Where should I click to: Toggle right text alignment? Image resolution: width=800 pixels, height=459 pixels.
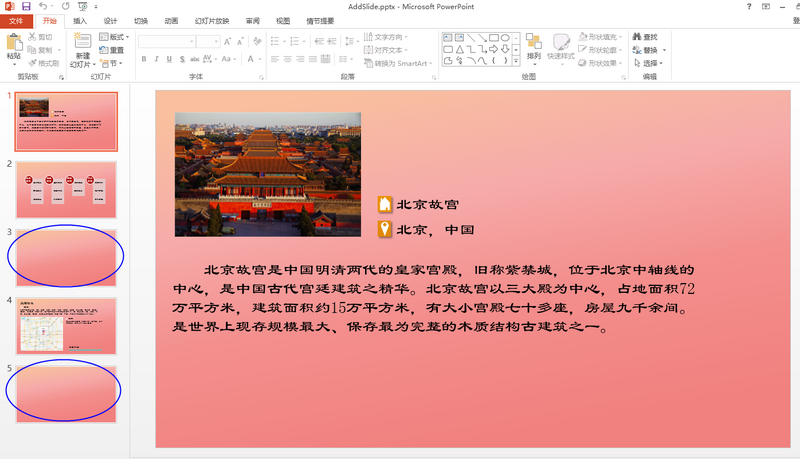300,59
